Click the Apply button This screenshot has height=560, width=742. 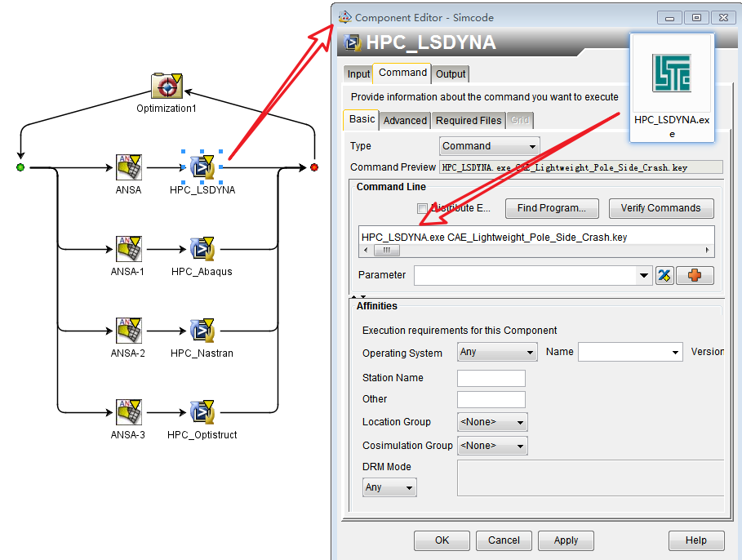(566, 540)
